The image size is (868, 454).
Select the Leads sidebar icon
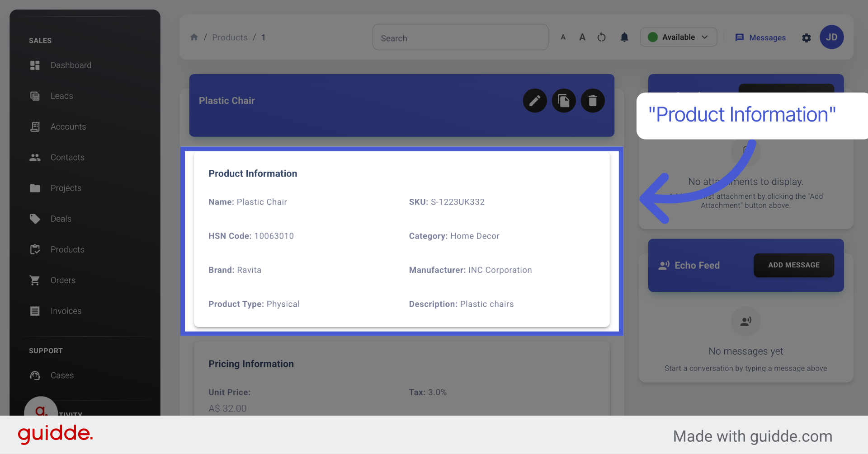coord(62,96)
